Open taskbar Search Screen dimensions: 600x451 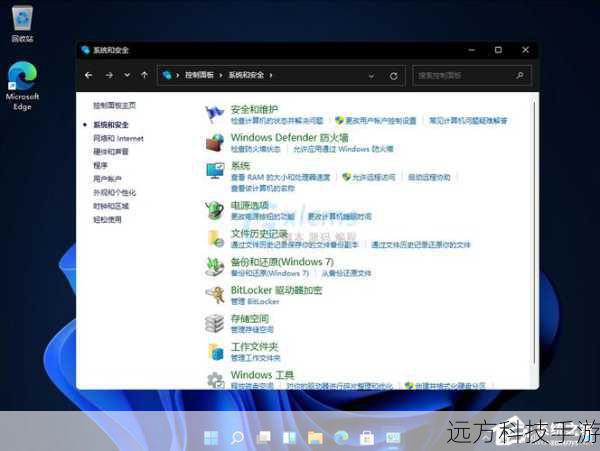tap(237, 438)
